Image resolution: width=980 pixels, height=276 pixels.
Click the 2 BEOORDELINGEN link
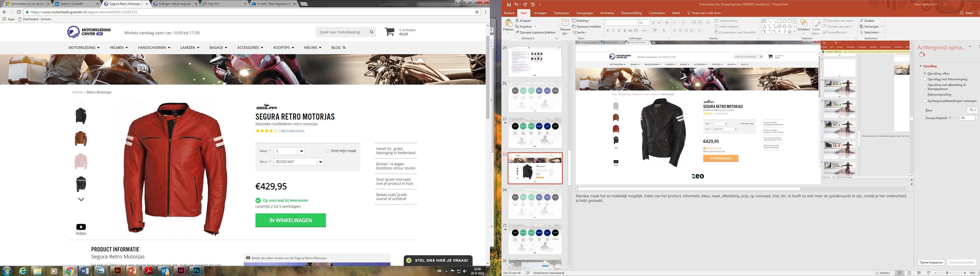291,131
